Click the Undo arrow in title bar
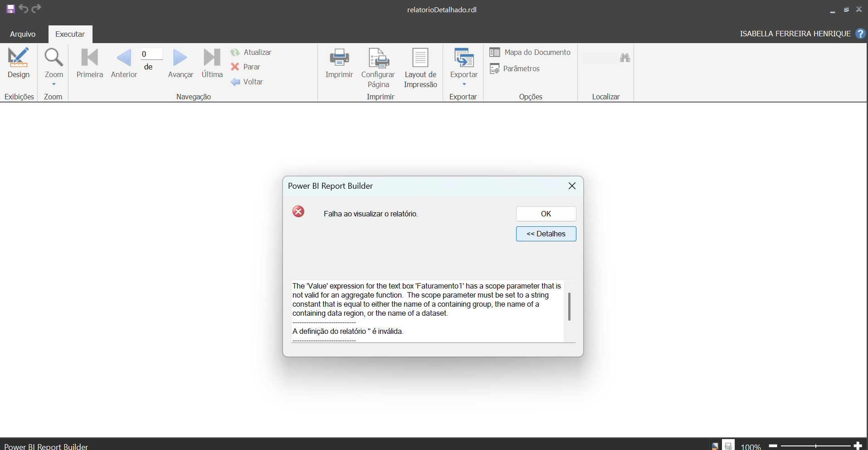The image size is (868, 450). click(x=24, y=8)
